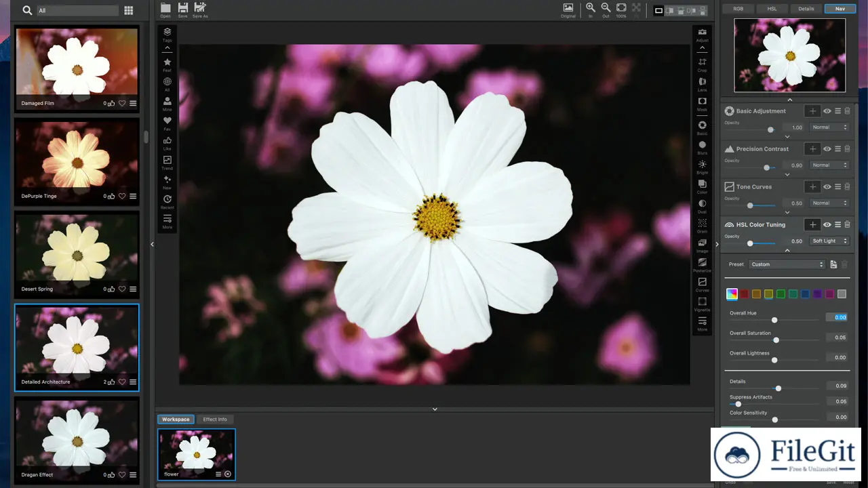Viewport: 868px width, 488px height.
Task: Close the flower workspace image
Action: [228, 474]
